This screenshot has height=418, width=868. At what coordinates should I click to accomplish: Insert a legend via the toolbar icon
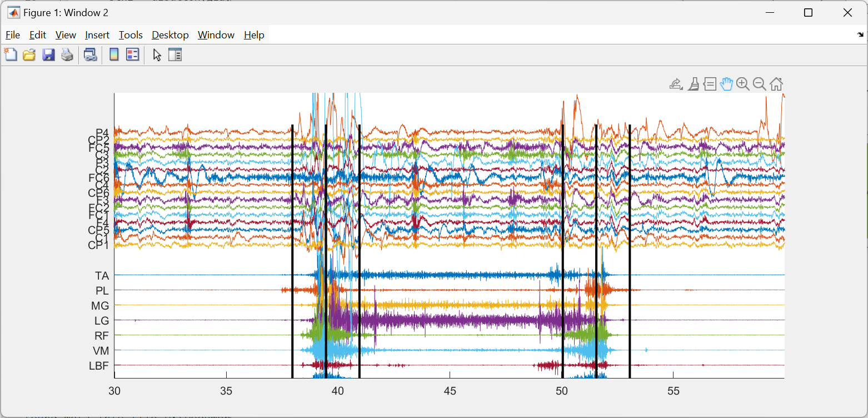[x=132, y=54]
